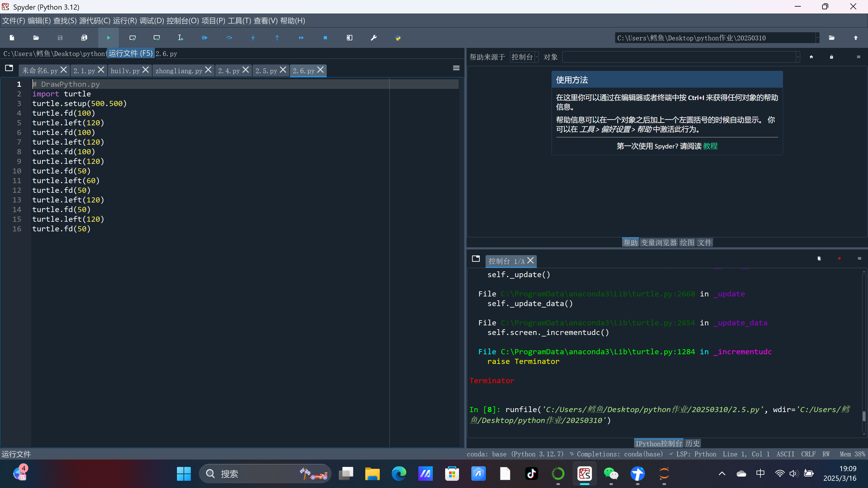
Task: Click the red interrupt kernel button
Action: tap(839, 258)
